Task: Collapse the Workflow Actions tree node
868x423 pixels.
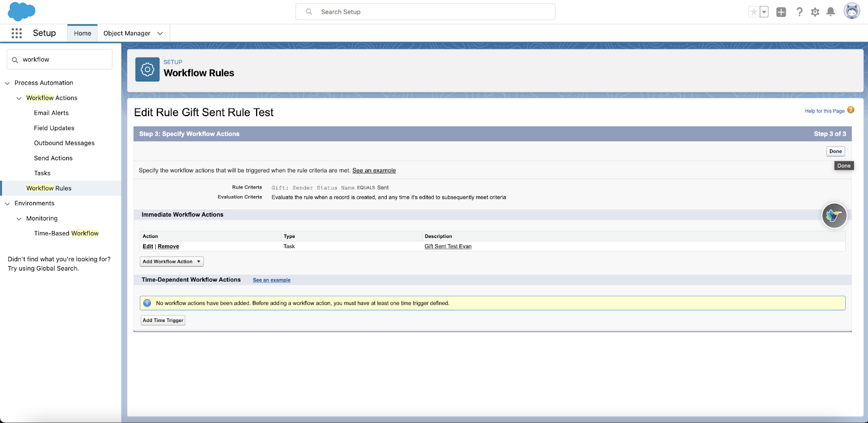Action: tap(19, 98)
